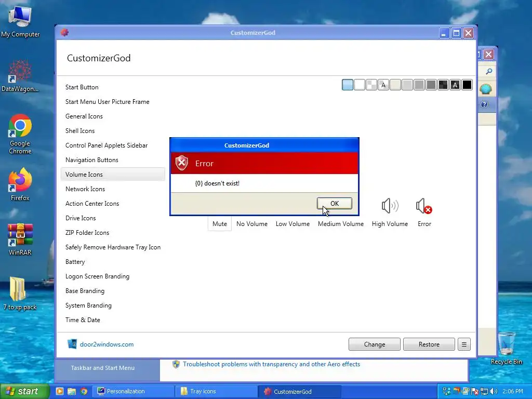Switch to Tray icons taskbar window

click(217, 391)
